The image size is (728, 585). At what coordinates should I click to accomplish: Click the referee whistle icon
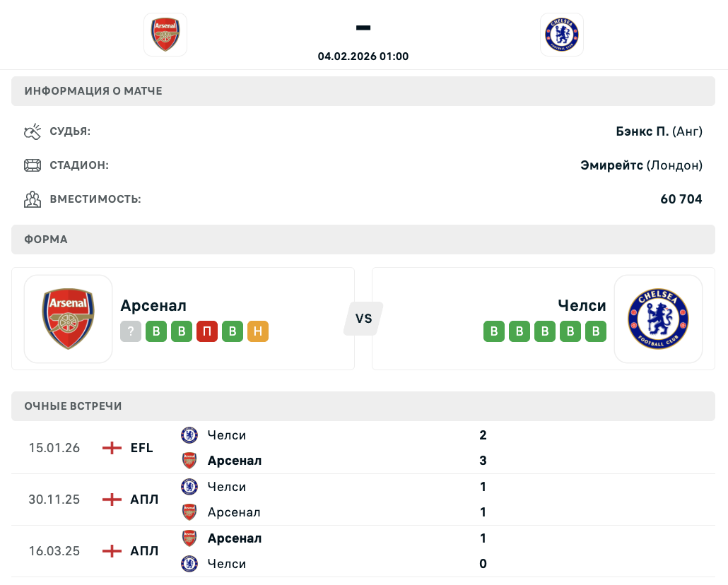pyautogui.click(x=33, y=131)
